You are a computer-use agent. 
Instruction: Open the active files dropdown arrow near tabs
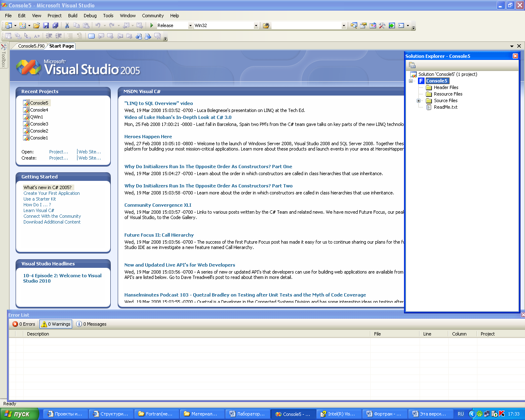click(512, 46)
